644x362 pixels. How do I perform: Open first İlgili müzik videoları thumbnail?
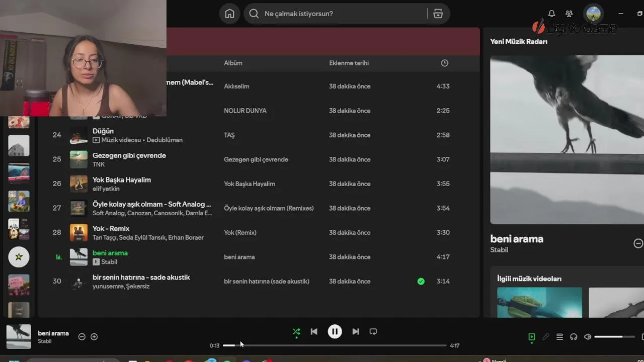(x=539, y=303)
